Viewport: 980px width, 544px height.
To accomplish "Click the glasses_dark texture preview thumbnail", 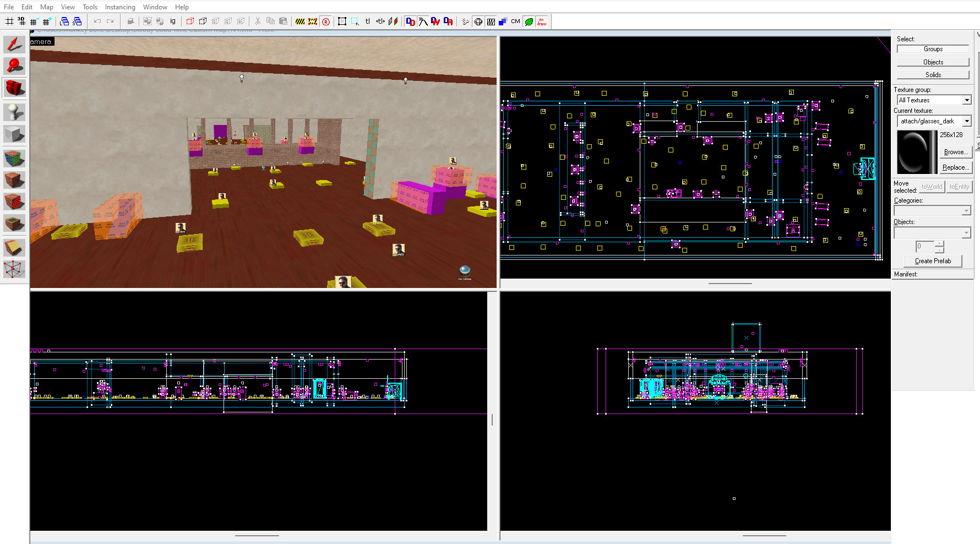I will [916, 152].
